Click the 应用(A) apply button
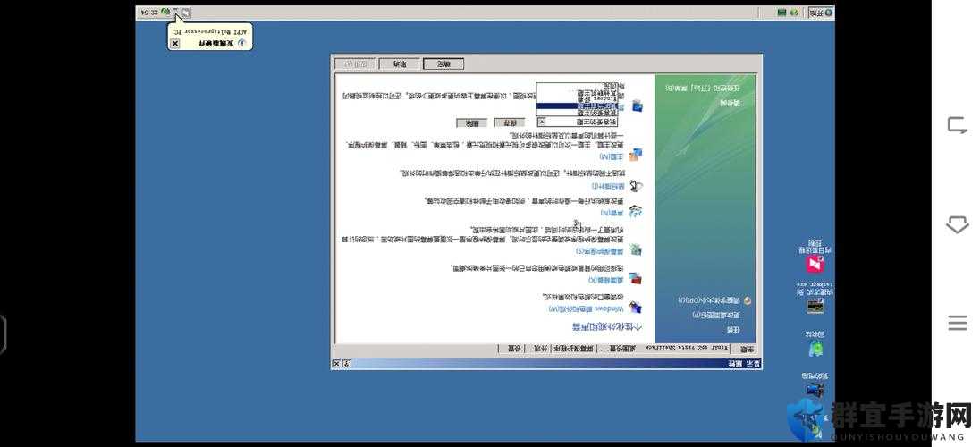 [x=356, y=63]
